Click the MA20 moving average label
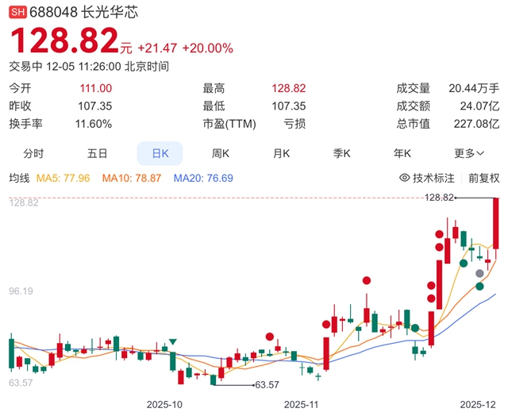This screenshot has height=420, width=508. pyautogui.click(x=203, y=179)
